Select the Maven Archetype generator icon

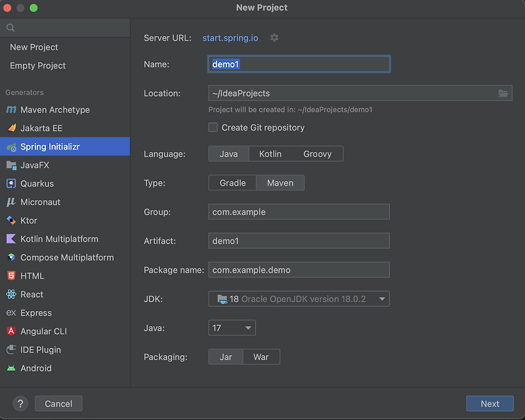click(x=11, y=110)
